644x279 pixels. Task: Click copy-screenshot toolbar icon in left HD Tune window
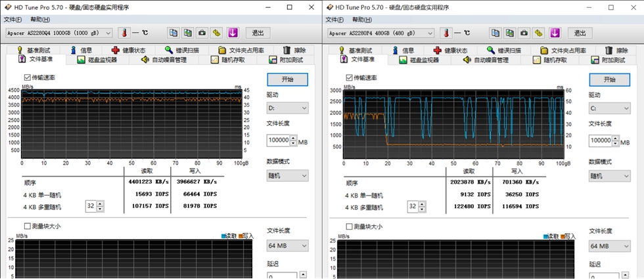coord(188,33)
